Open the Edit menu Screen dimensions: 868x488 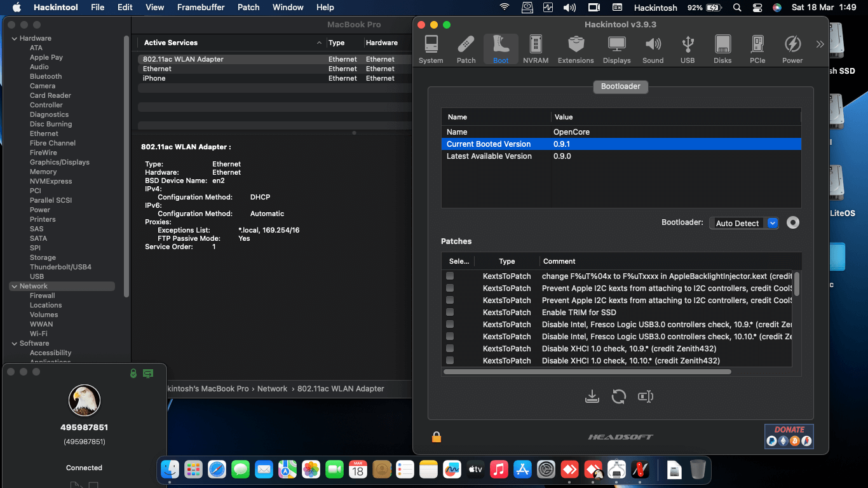click(125, 8)
